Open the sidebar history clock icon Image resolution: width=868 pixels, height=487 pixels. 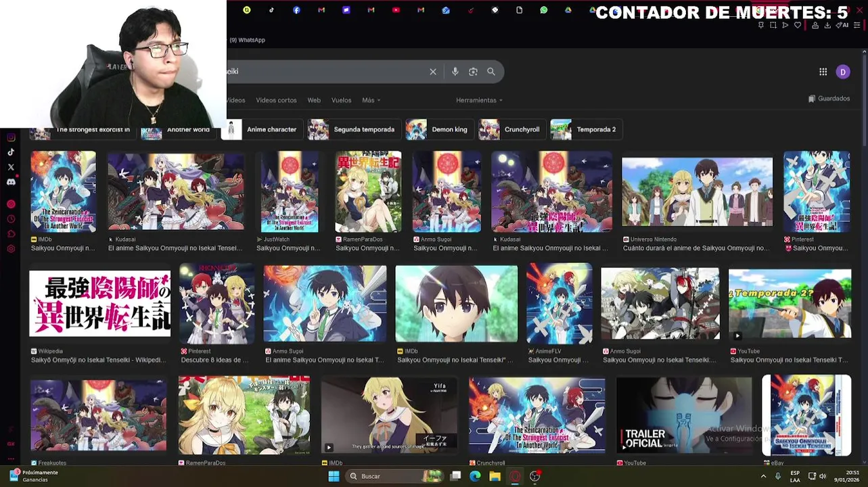tap(11, 219)
